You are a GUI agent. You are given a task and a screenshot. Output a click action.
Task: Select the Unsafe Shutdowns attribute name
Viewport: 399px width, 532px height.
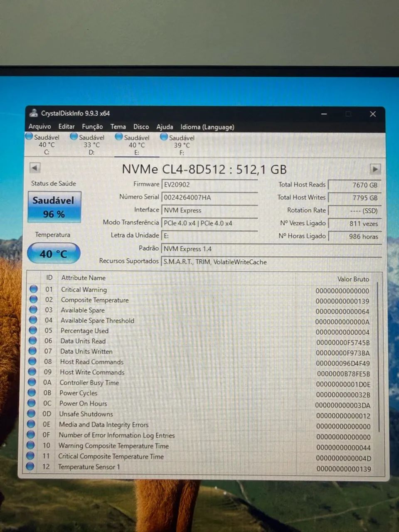[86, 414]
